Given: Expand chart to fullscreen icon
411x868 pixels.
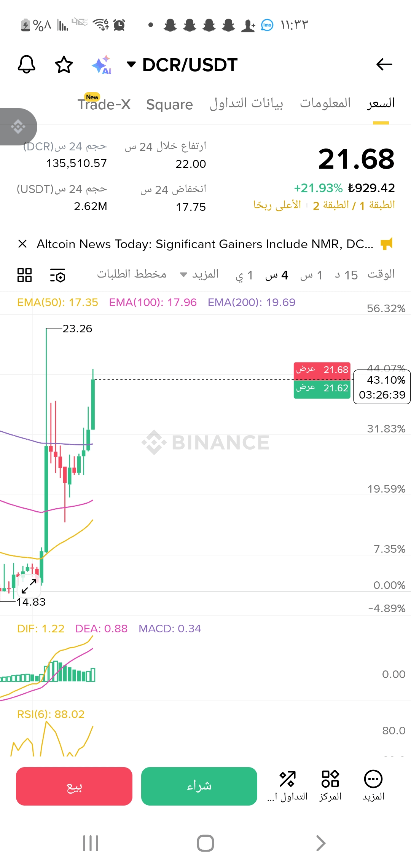Looking at the screenshot, I should click(29, 586).
